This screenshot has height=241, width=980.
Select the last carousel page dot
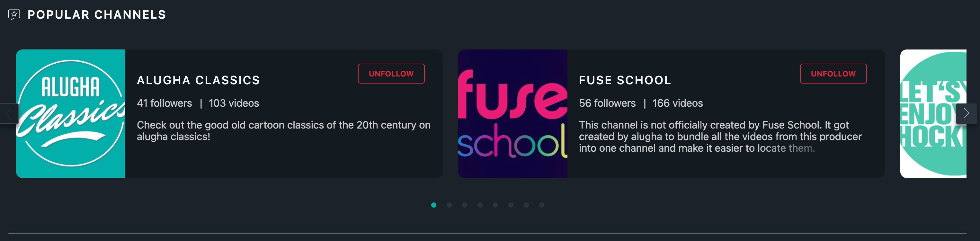(542, 205)
